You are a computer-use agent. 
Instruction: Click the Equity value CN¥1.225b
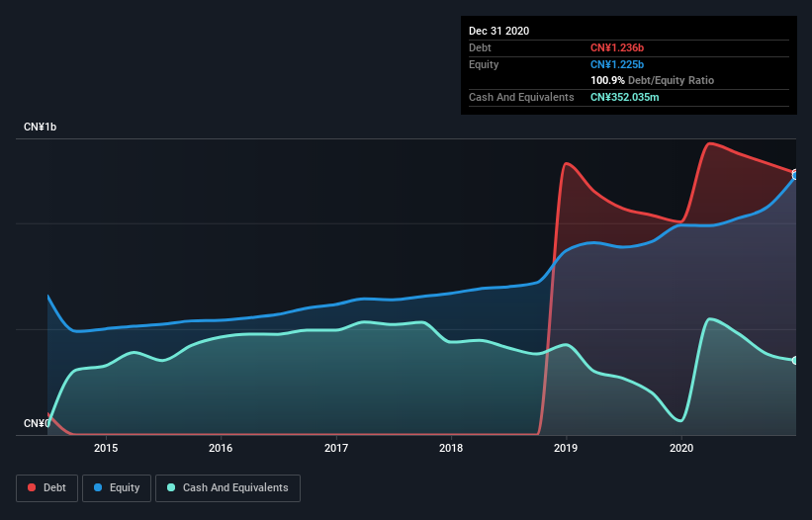click(x=617, y=64)
